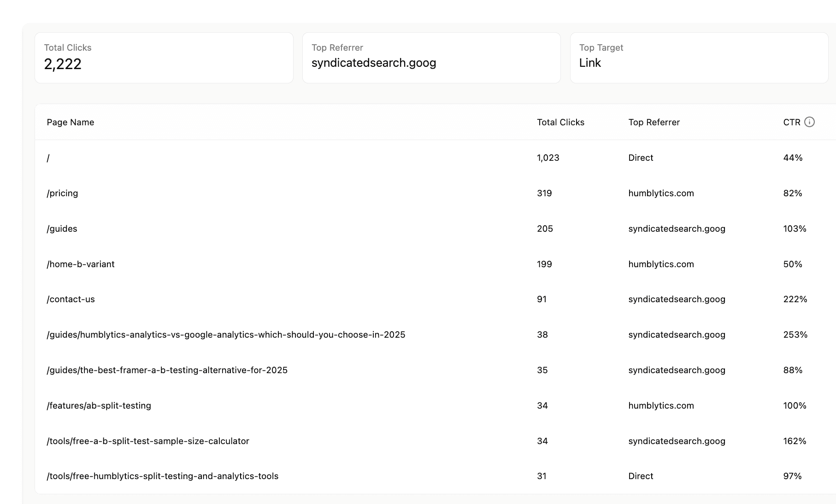Click the 88% CTR value
This screenshot has height=504, width=836.
click(793, 370)
